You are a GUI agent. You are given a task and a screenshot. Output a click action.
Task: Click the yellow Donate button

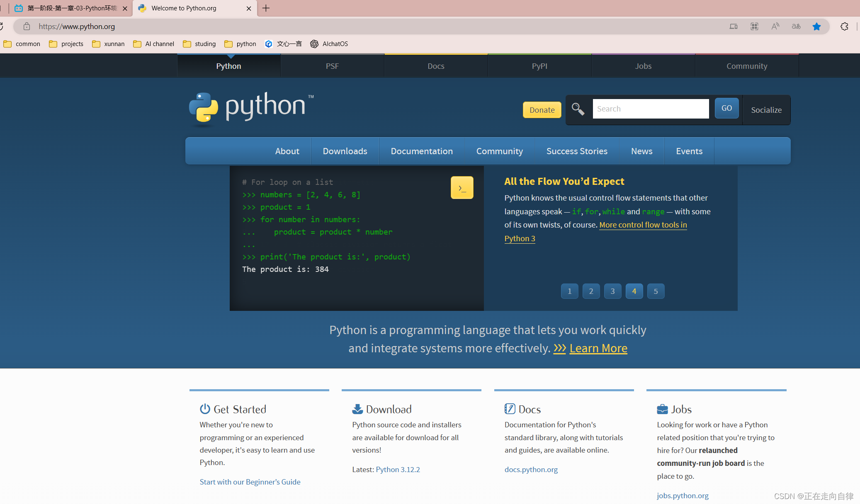pyautogui.click(x=542, y=110)
